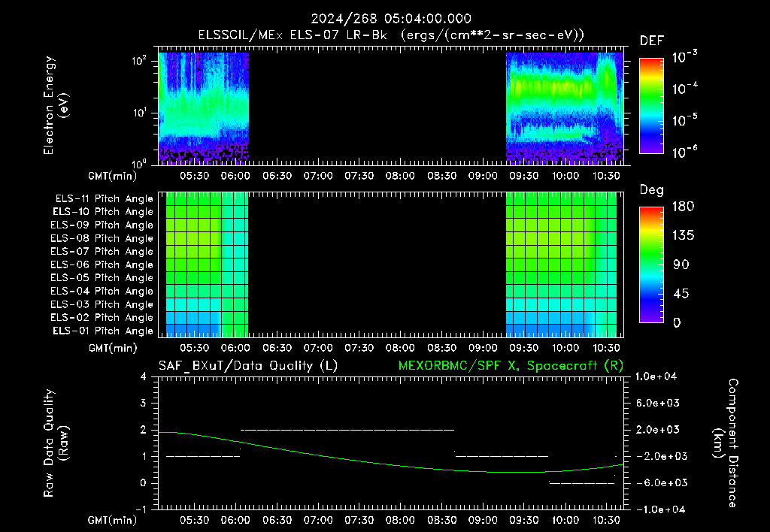770x532 pixels.
Task: Click the ELS-03 Pitch Angle row label
Action: click(102, 304)
